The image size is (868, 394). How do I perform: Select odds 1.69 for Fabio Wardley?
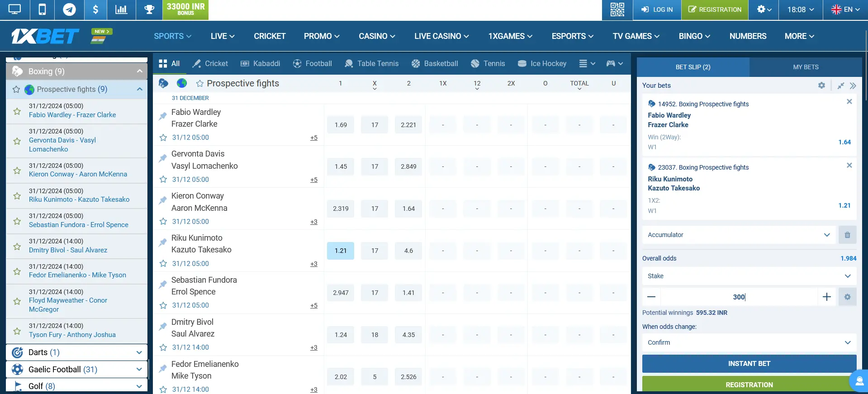(341, 125)
